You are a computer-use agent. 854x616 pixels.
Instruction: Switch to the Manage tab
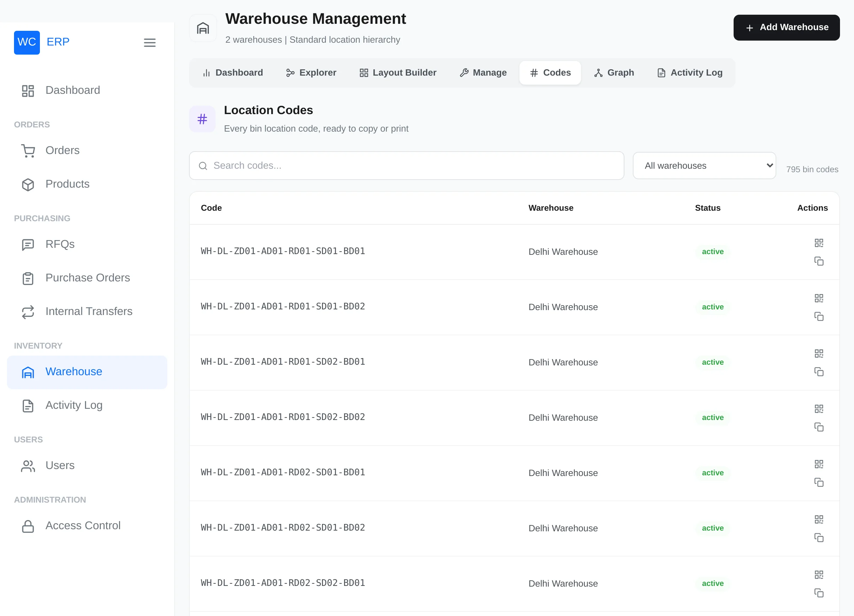coord(483,73)
